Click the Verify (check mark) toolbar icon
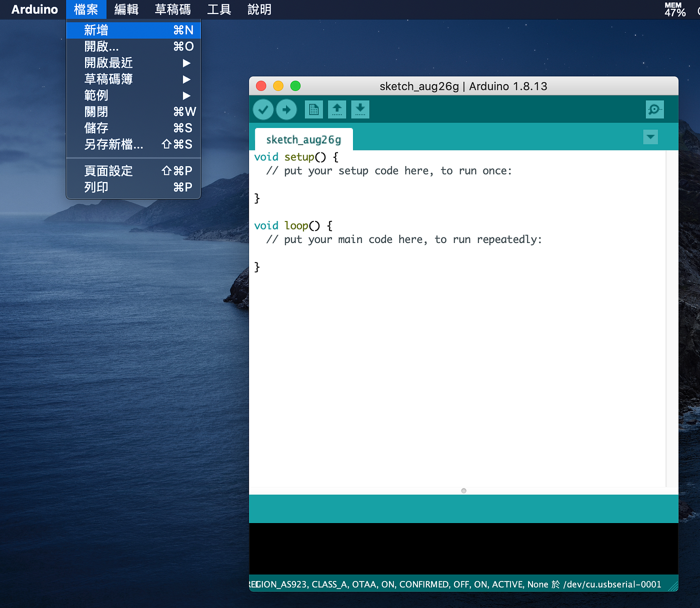This screenshot has width=700, height=608. tap(263, 109)
